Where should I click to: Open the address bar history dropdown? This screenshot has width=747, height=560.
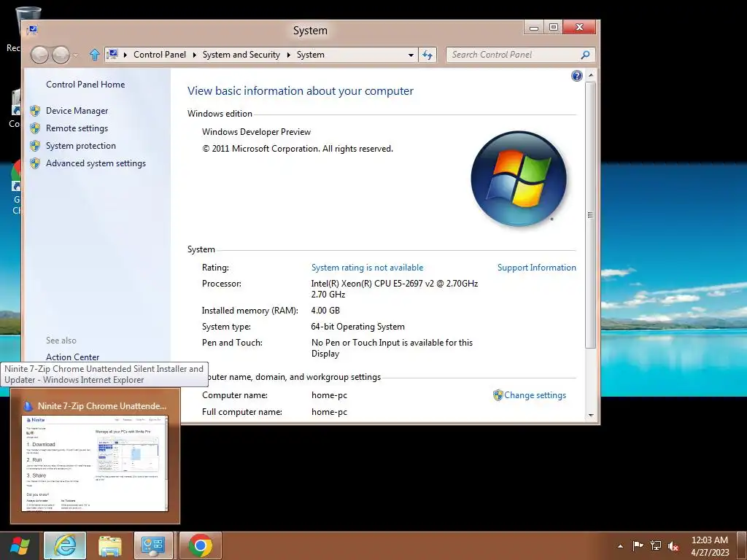(411, 55)
